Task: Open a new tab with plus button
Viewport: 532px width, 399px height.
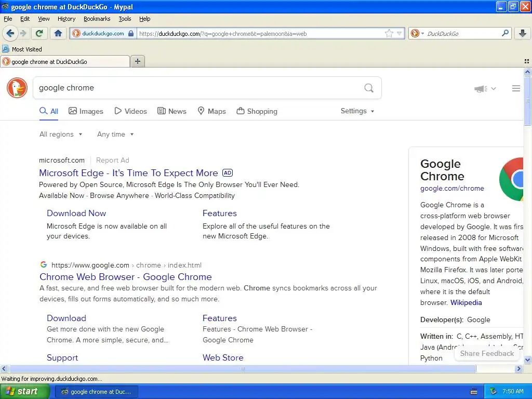Action: (137, 61)
